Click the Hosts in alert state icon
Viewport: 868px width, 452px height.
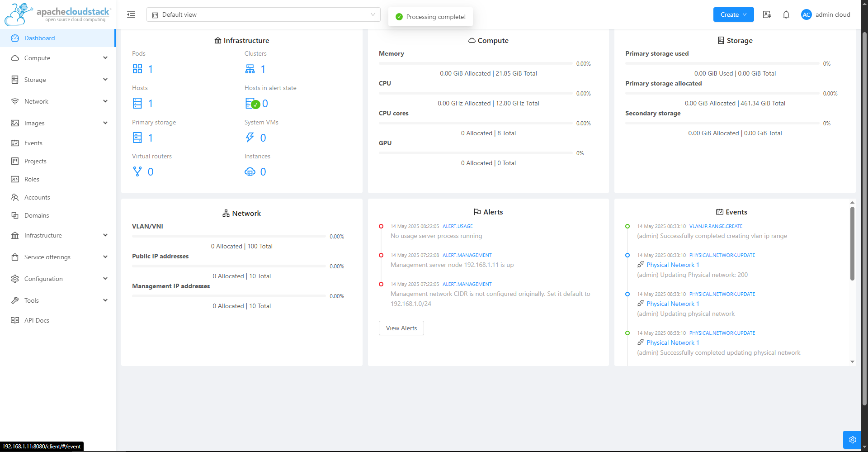[252, 104]
